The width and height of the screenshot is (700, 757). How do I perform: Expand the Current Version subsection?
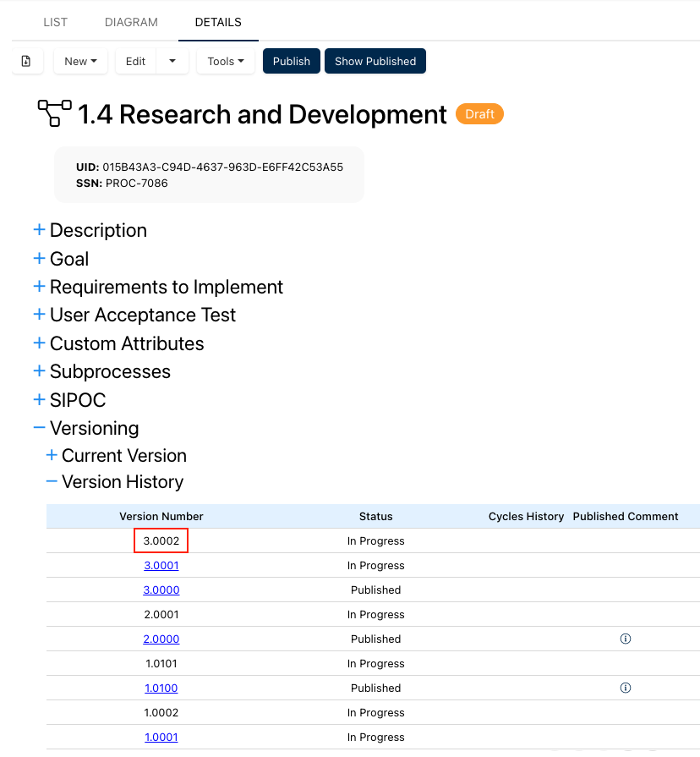click(52, 455)
